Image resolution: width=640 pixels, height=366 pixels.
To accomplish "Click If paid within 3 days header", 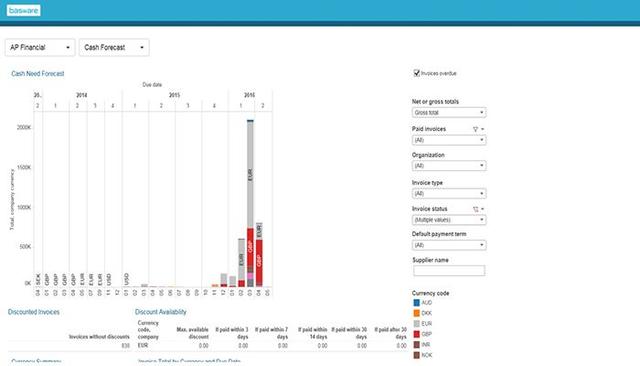I will [232, 333].
